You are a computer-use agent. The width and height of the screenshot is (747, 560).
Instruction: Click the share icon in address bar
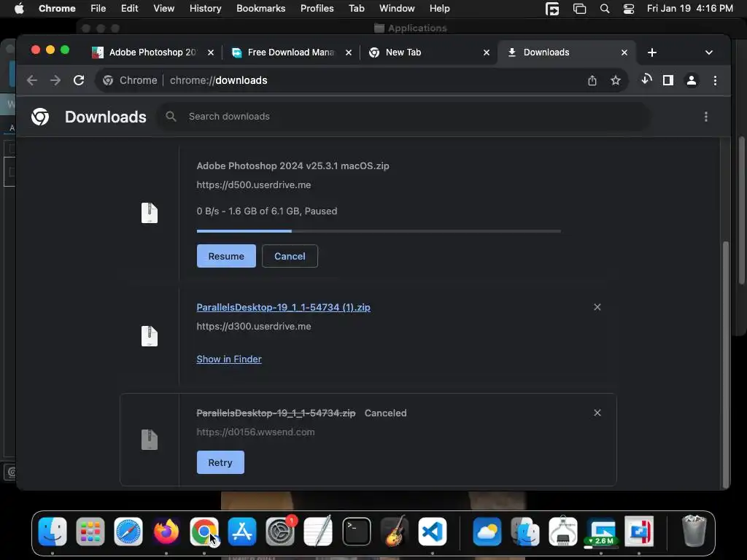click(592, 80)
